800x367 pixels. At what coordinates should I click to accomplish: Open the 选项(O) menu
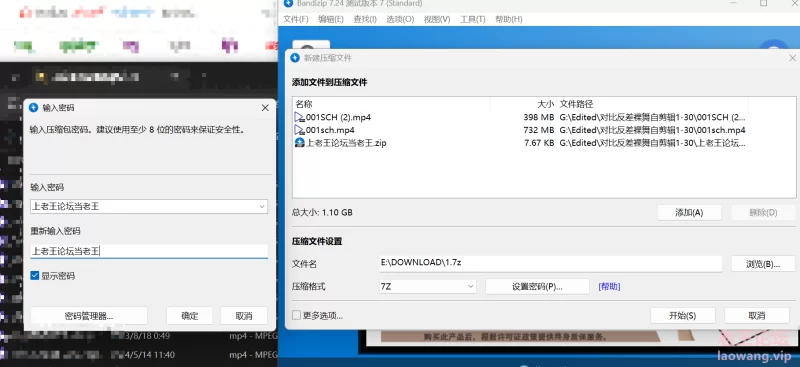(x=400, y=19)
